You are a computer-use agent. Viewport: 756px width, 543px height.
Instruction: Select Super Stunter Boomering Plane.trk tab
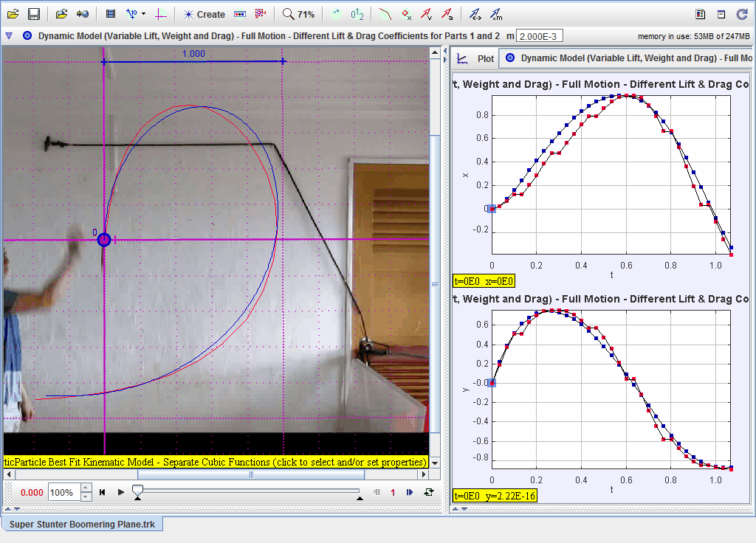pos(82,524)
